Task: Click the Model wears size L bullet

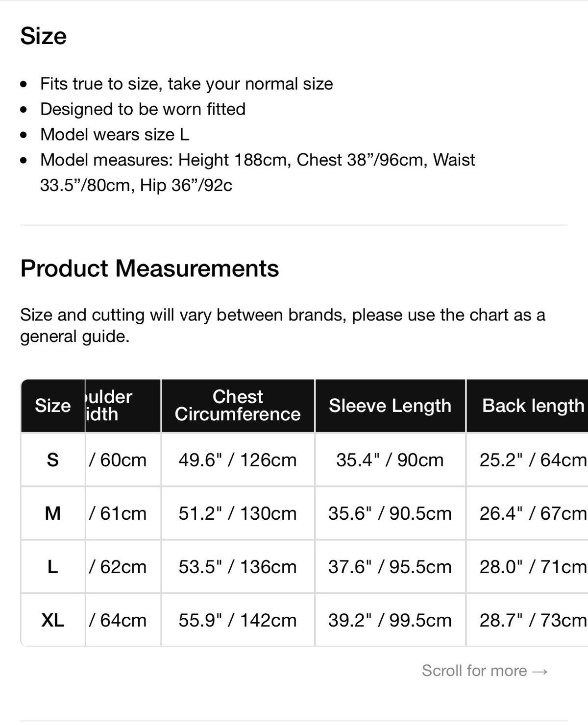Action: [x=115, y=134]
